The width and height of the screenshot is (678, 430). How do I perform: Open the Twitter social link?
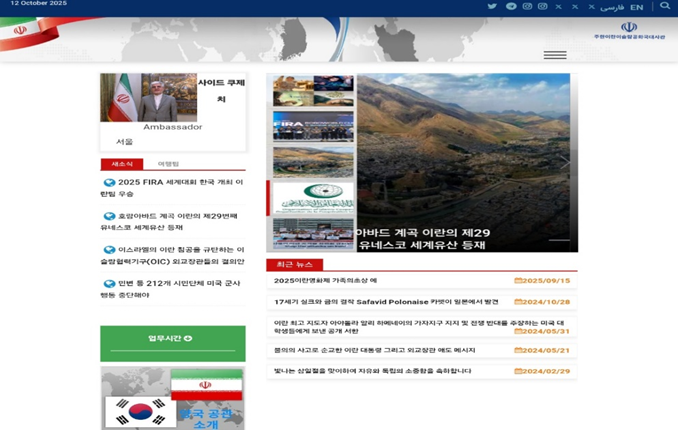492,6
